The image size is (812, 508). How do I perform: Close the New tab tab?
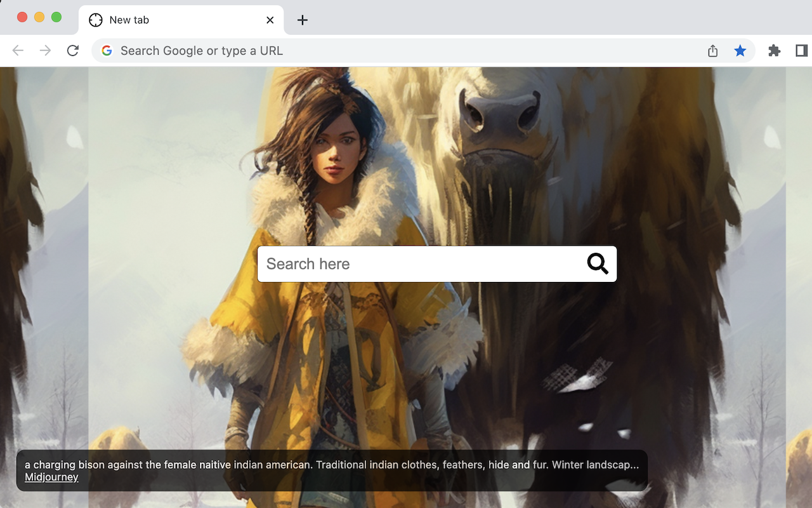270,20
